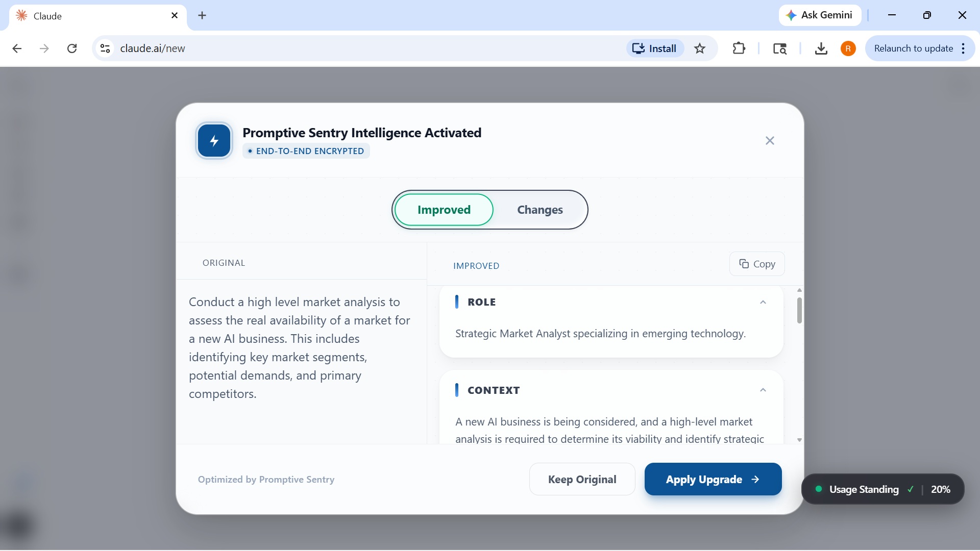
Task: Go forward in the browser
Action: (44, 48)
